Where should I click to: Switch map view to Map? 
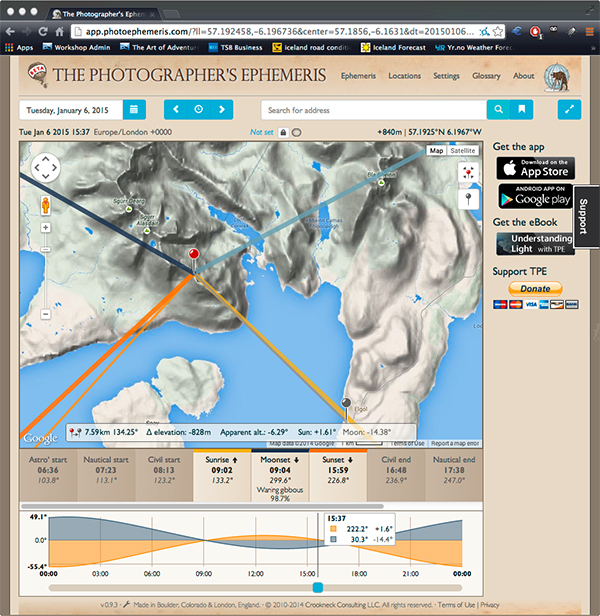click(x=436, y=150)
